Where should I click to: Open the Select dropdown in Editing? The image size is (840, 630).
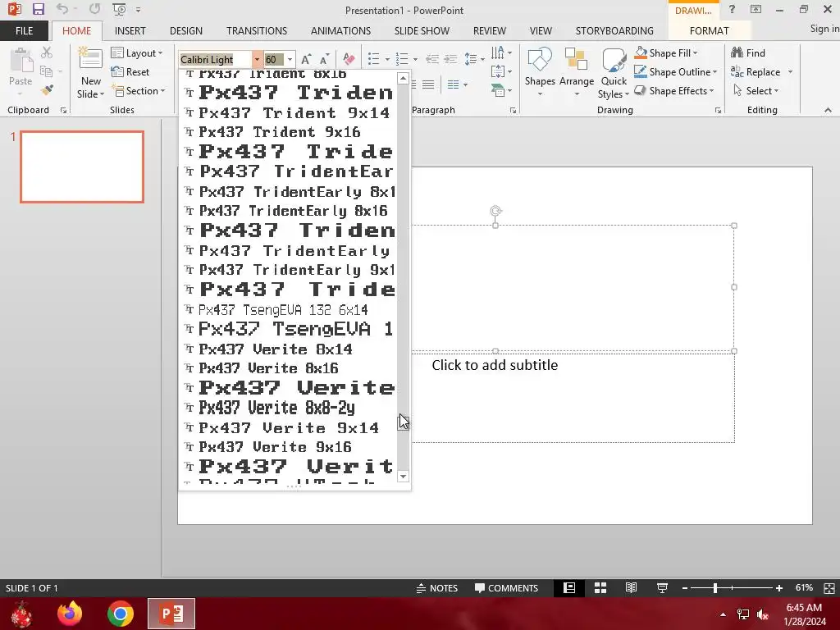[756, 90]
